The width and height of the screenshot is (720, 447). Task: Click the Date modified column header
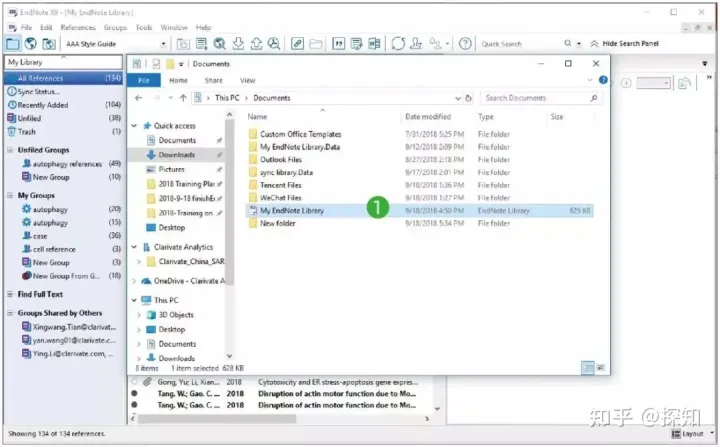point(428,117)
